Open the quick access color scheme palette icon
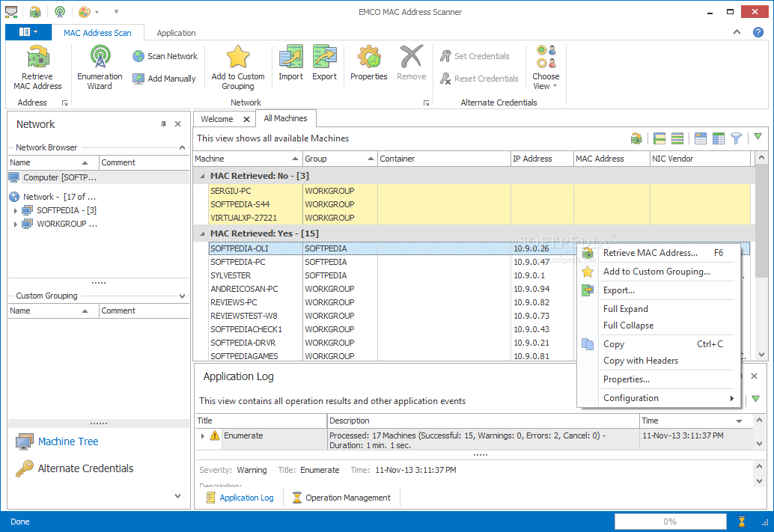 [85, 11]
